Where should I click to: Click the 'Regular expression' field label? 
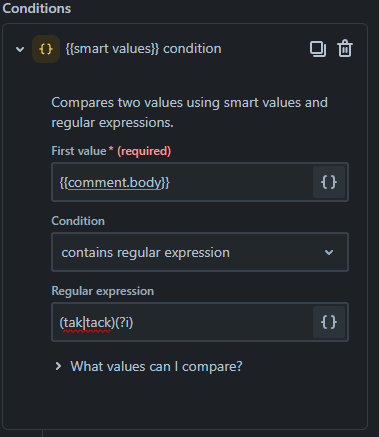point(103,291)
